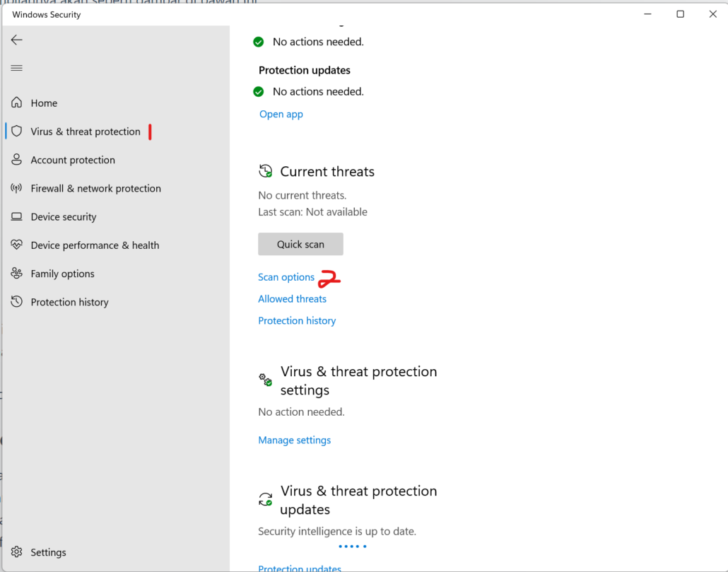The height and width of the screenshot is (572, 728).
Task: Click the Settings gear icon
Action: [x=17, y=551]
